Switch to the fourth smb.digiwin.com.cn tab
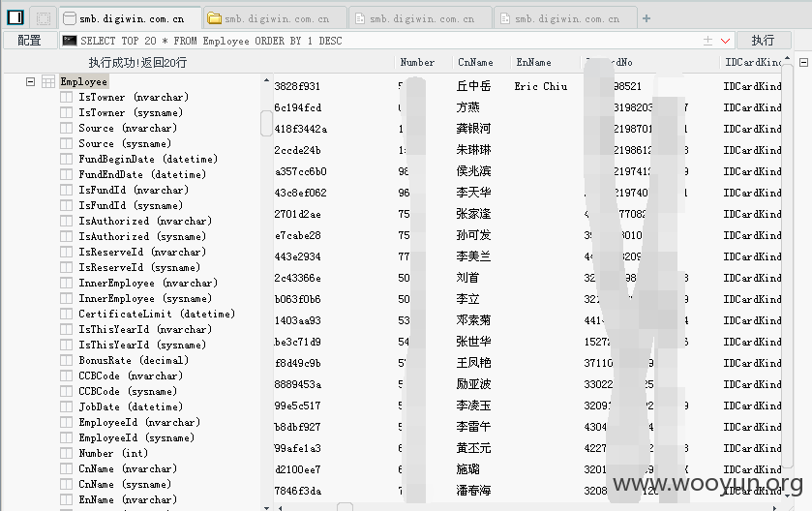Screen dimensions: 812x511 (565, 18)
